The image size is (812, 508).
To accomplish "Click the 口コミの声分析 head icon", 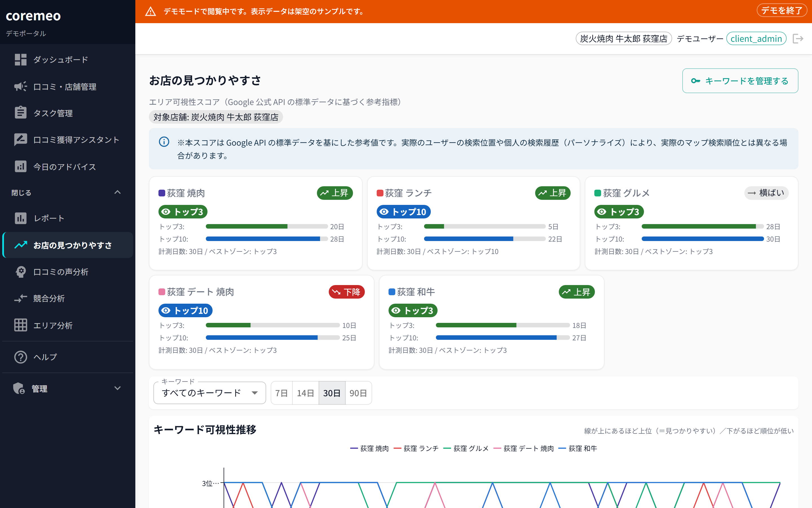I will coord(21,271).
